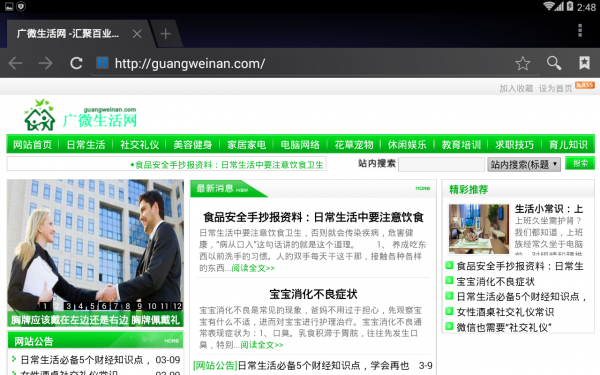Open 食品安全手抄报资料：日常生 in 精彩推荐
The width and height of the screenshot is (600, 375).
520,266
